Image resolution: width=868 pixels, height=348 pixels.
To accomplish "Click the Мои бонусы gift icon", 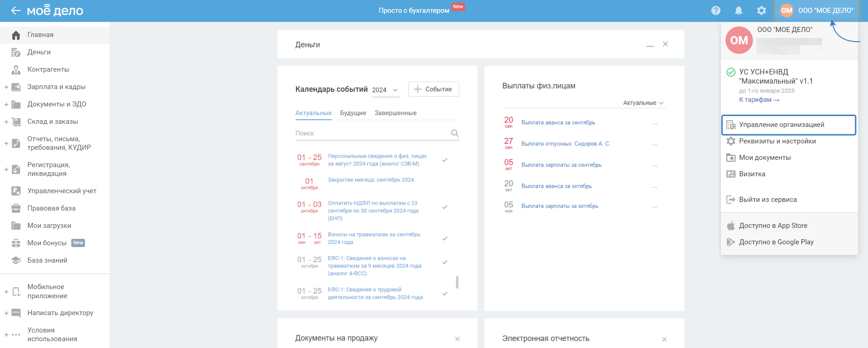I will (16, 243).
